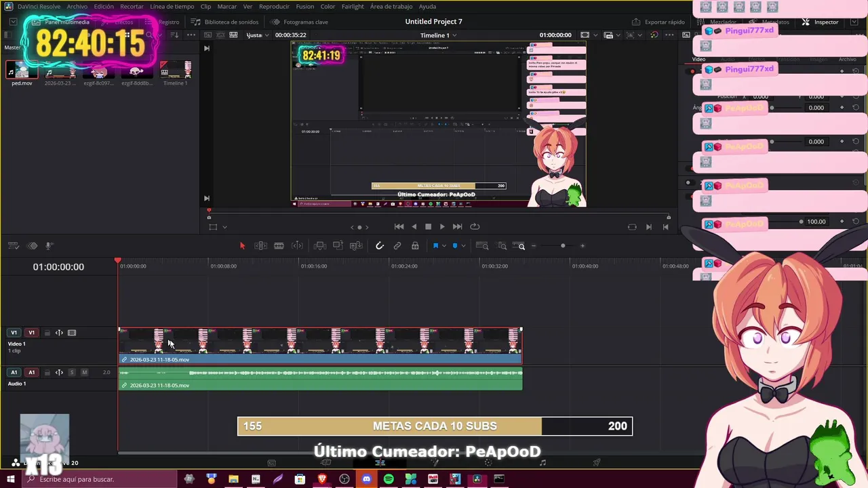The width and height of the screenshot is (868, 488).
Task: Toggle the Linked Selection chain icon
Action: coord(397,246)
